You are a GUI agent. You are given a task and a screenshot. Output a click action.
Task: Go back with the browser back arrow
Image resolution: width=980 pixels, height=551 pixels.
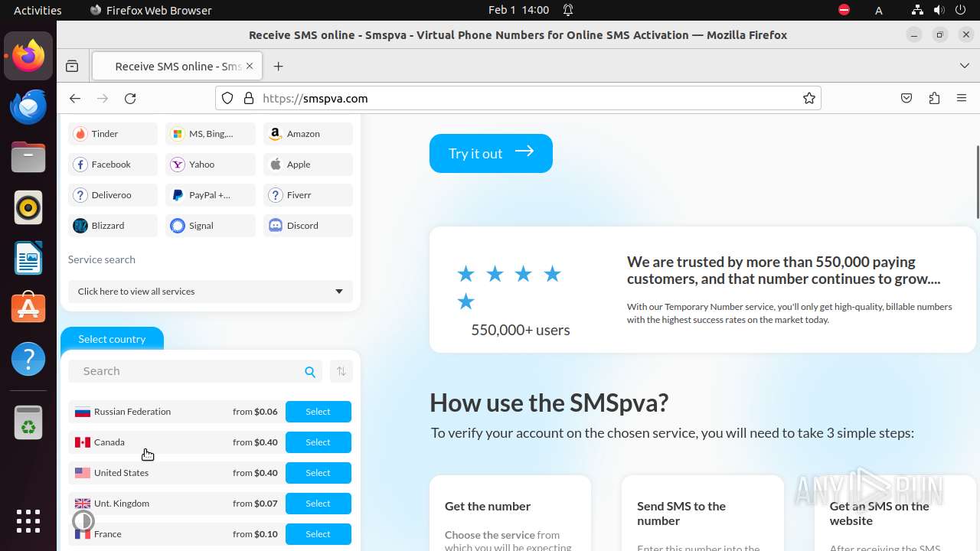click(74, 98)
